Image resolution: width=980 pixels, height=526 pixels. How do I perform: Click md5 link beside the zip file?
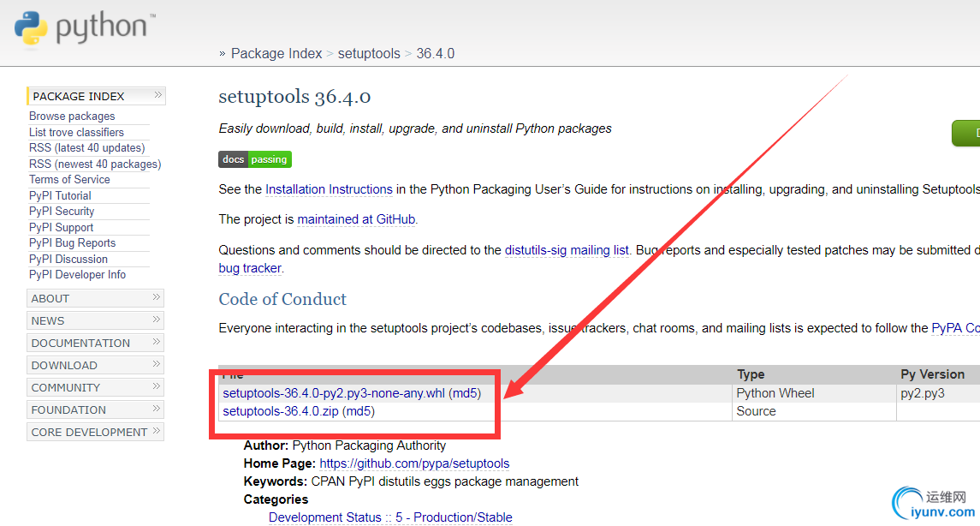[359, 411]
